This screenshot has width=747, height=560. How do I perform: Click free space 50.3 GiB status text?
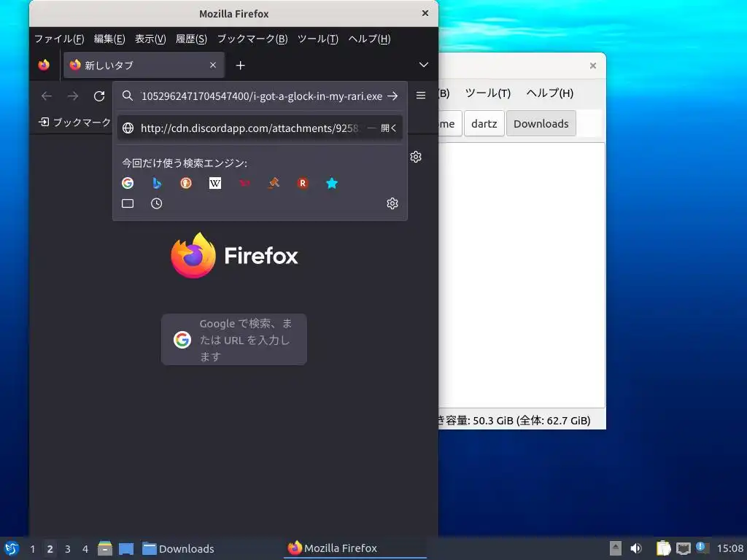pyautogui.click(x=515, y=421)
